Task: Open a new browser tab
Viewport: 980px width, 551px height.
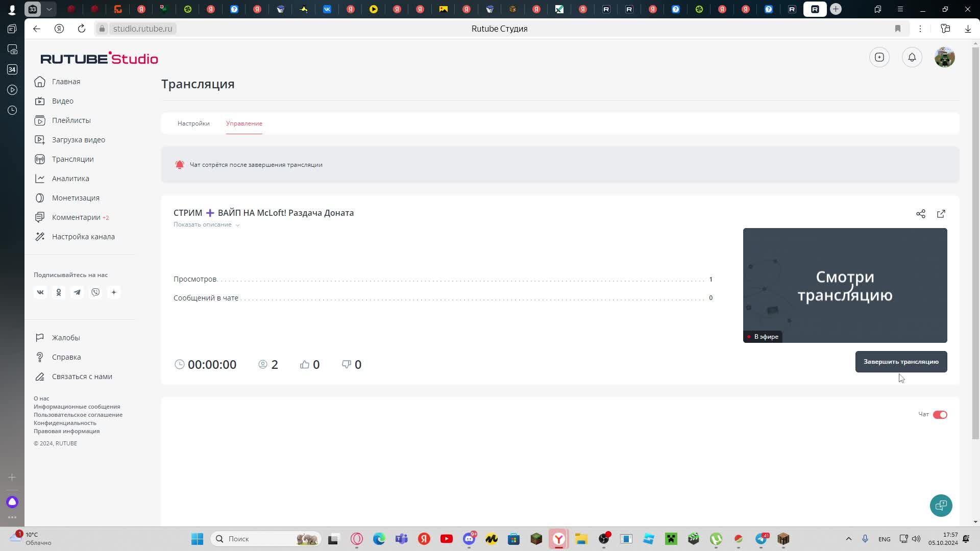Action: (836, 9)
